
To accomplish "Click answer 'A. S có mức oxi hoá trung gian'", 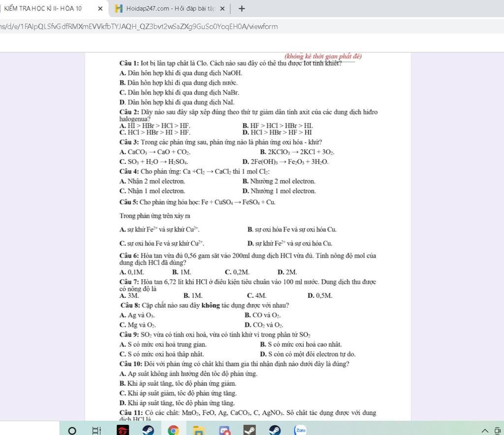I will click(x=163, y=344).
